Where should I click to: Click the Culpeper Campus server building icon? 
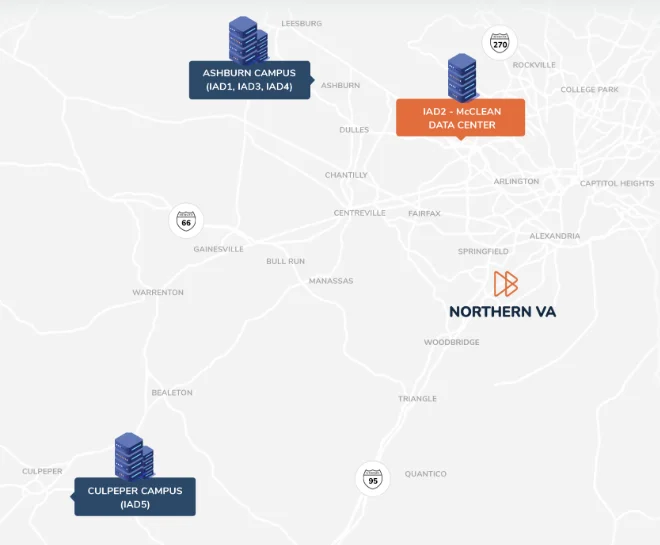coord(133,455)
